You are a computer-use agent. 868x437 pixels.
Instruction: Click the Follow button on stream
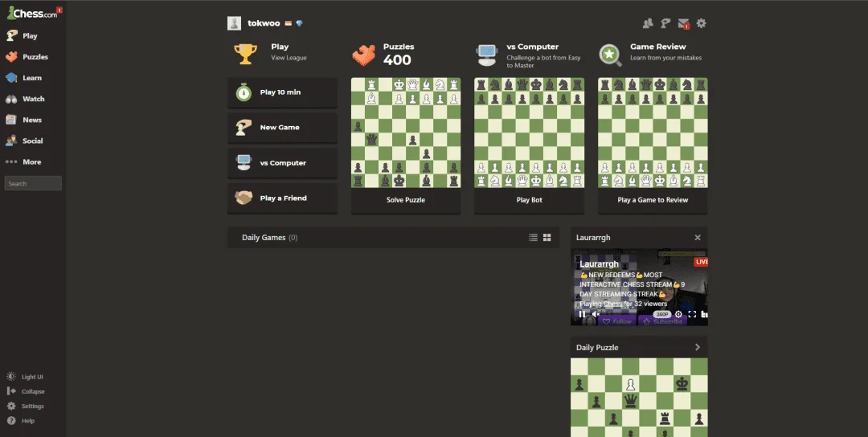click(x=617, y=321)
